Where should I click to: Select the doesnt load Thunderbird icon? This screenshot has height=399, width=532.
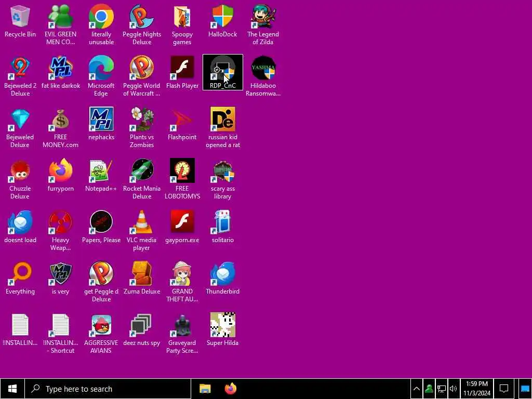click(20, 228)
